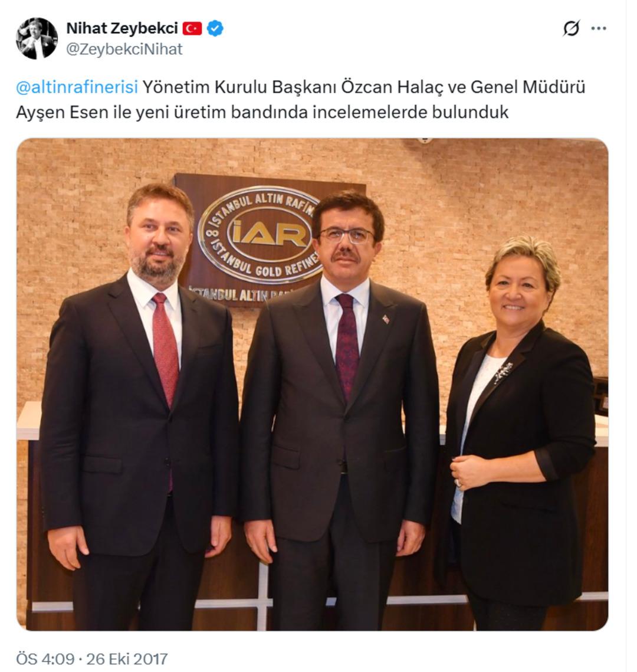This screenshot has width=637, height=672.
Task: Click the text line beginning Ayşen Esen
Action: [262, 112]
